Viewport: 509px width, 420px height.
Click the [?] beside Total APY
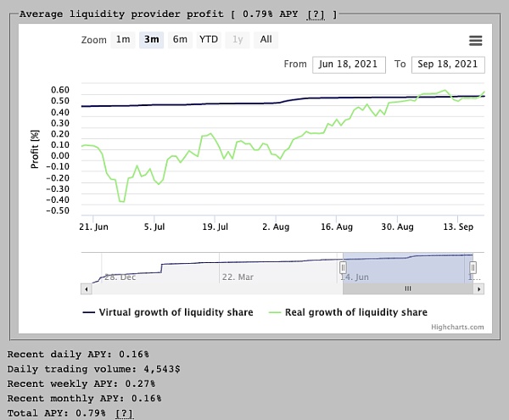pos(124,412)
